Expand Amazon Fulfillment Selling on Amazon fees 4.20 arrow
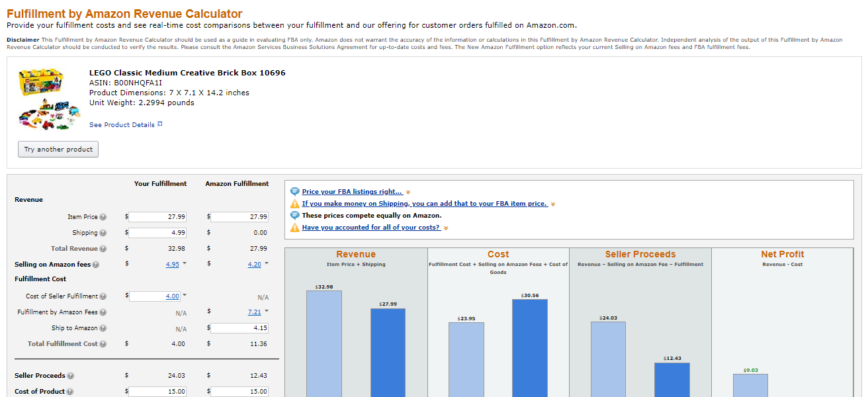The height and width of the screenshot is (397, 868). (x=267, y=263)
